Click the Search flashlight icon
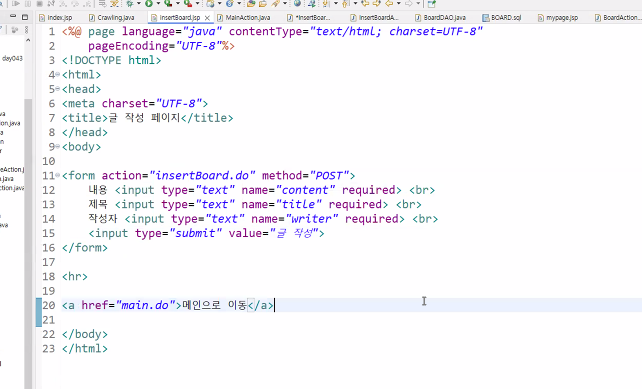Screen dimensions: 642x389 [x=275, y=4]
